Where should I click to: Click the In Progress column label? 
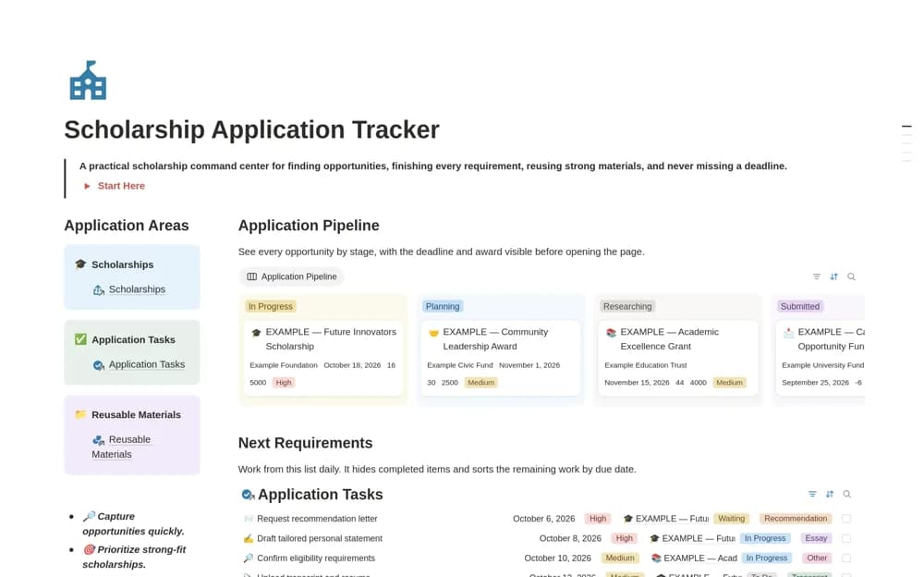tap(271, 306)
